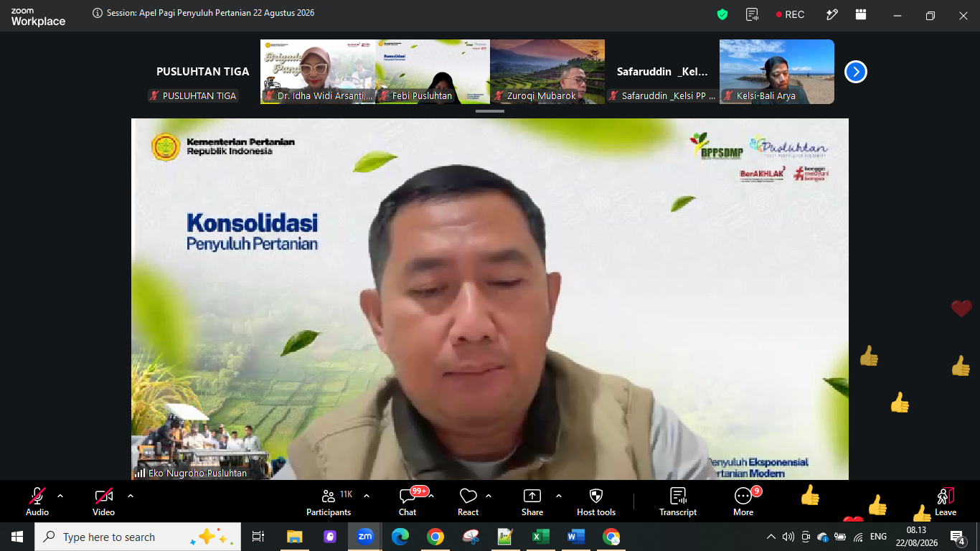Click the green encryption shield icon

coord(722,14)
